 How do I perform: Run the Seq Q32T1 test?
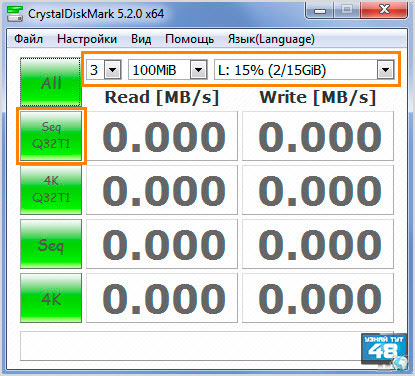tap(51, 136)
